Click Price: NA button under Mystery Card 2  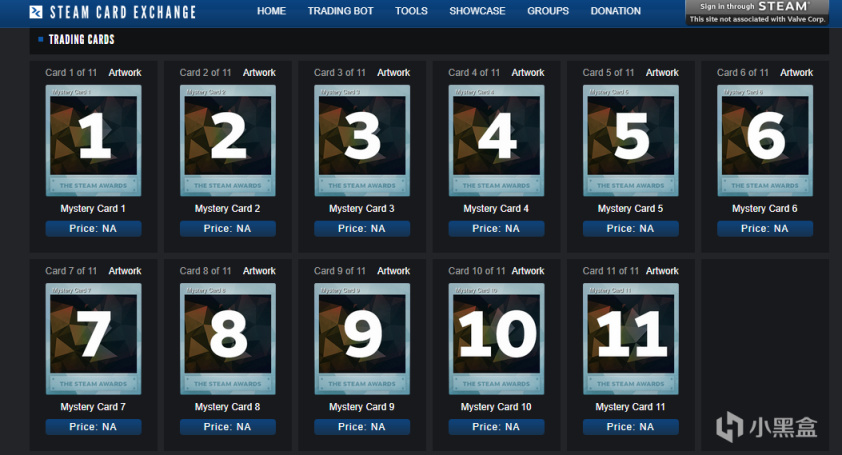click(x=228, y=228)
